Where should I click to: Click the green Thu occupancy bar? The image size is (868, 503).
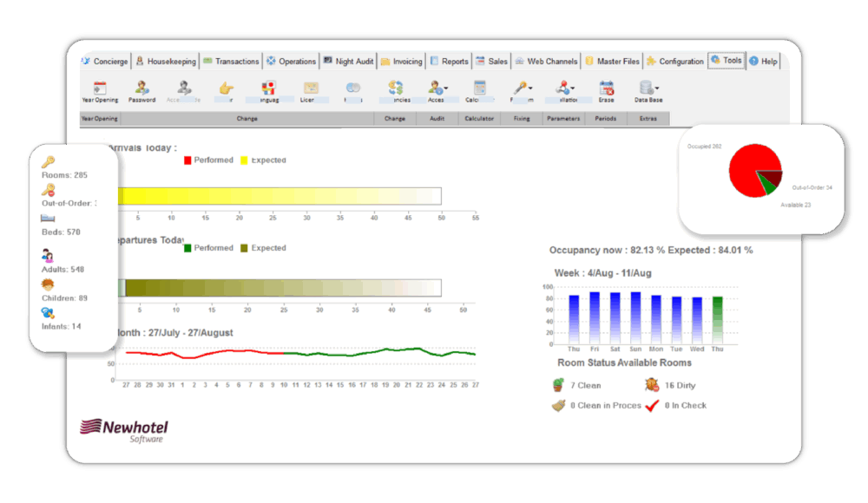(x=717, y=320)
